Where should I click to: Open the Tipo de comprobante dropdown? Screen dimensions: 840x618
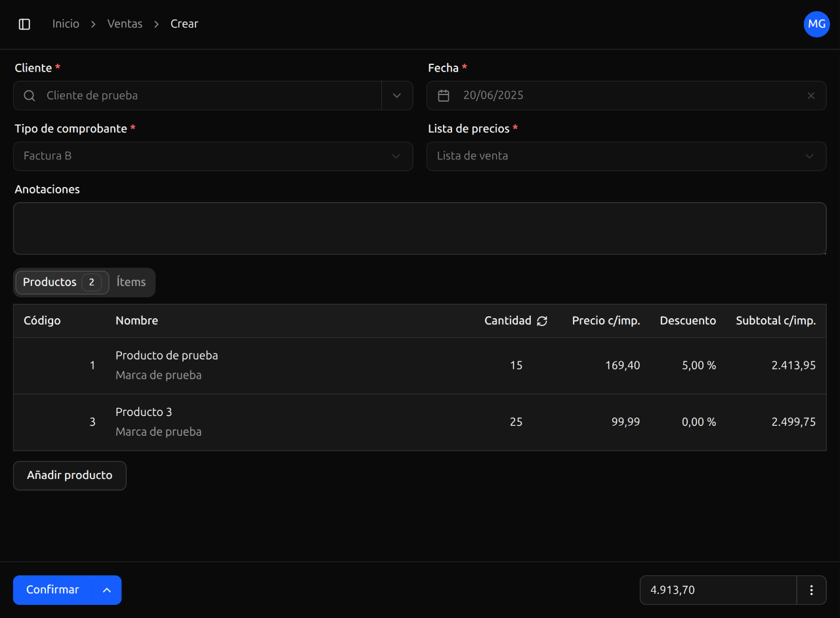213,156
